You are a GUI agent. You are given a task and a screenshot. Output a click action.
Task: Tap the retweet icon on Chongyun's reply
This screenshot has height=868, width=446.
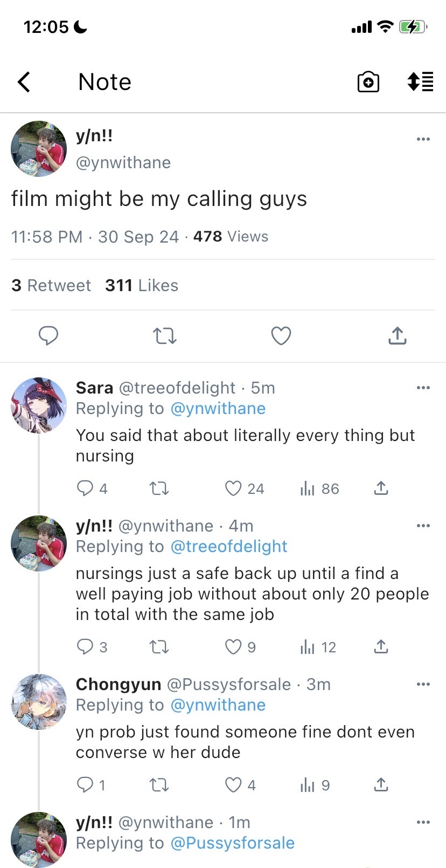pyautogui.click(x=159, y=785)
